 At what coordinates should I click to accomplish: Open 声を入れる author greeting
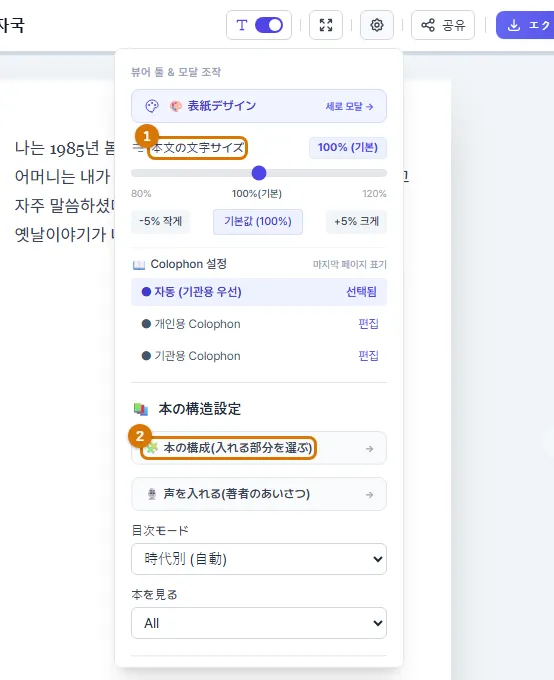point(259,494)
